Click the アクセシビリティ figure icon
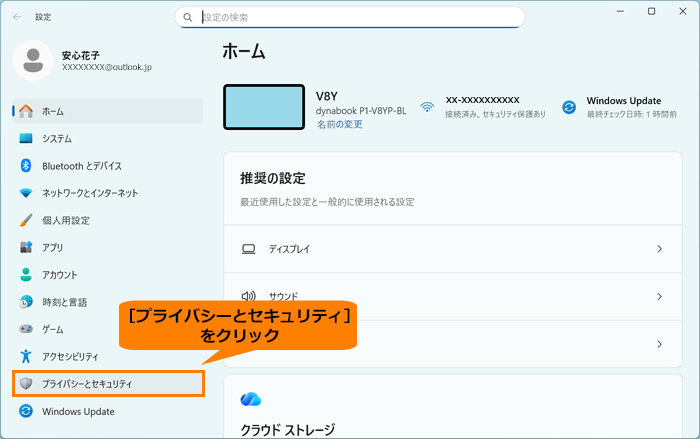The width and height of the screenshot is (700, 439). 26,356
